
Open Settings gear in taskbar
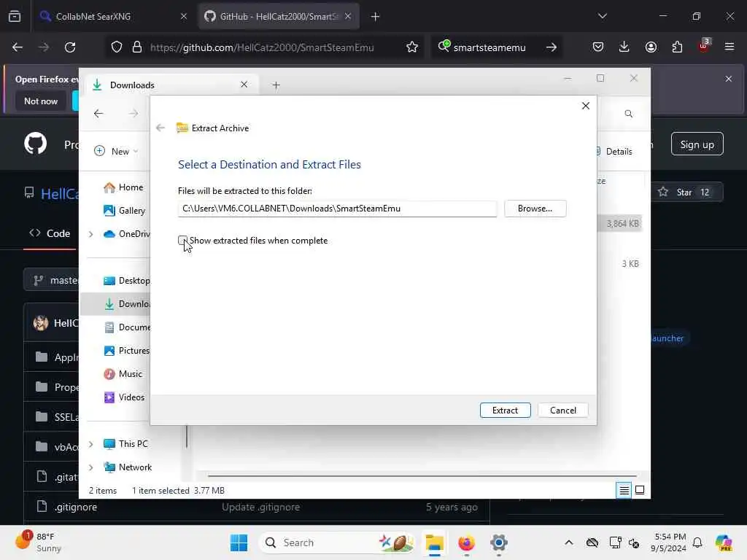pyautogui.click(x=498, y=542)
